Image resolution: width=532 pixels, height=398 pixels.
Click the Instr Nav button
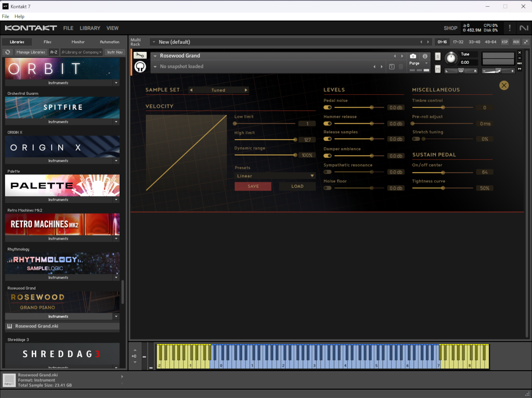(115, 52)
